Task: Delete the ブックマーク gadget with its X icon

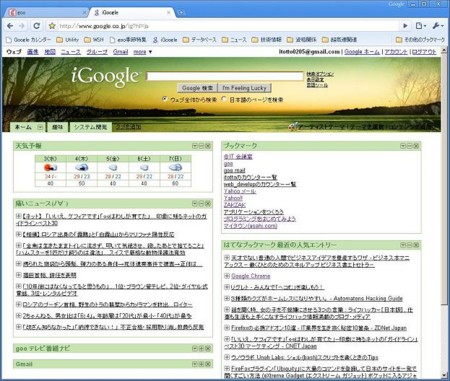Action: click(416, 146)
